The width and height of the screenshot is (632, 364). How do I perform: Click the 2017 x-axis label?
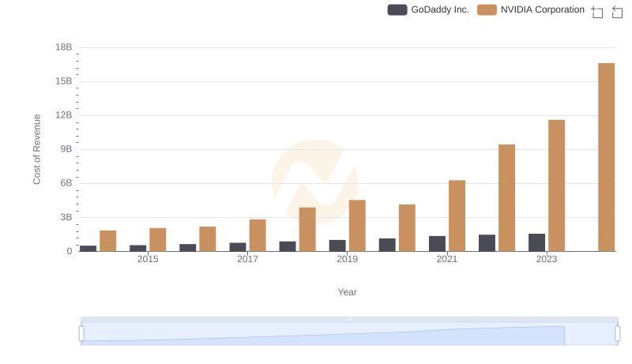coord(247,259)
